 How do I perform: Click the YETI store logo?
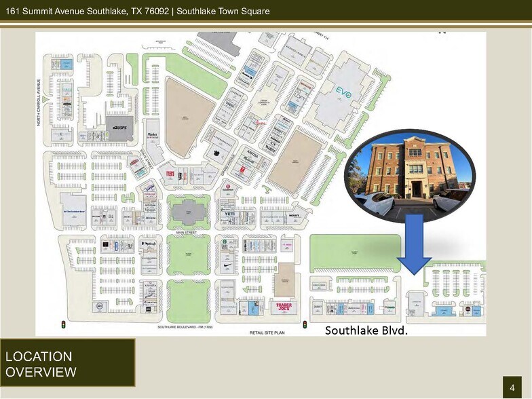click(x=229, y=214)
